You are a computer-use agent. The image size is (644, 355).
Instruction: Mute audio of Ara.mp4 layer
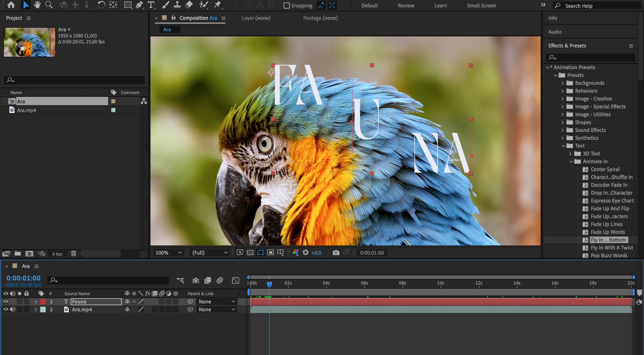(13, 309)
